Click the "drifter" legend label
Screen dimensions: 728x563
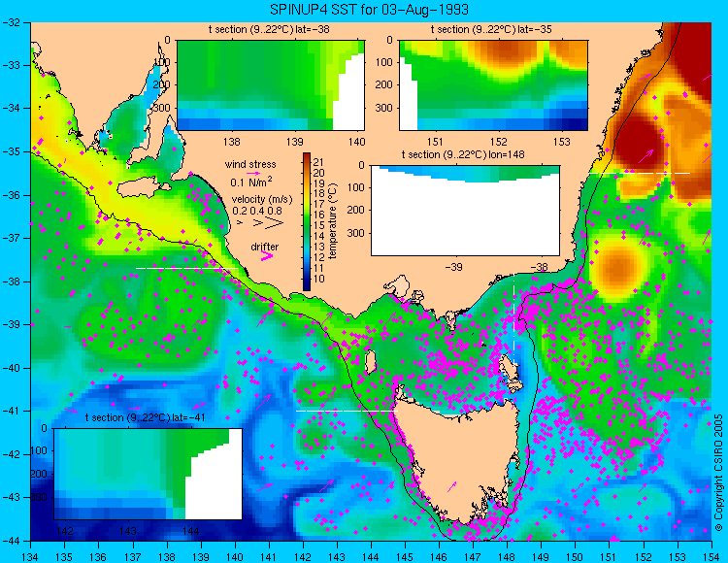[265, 247]
